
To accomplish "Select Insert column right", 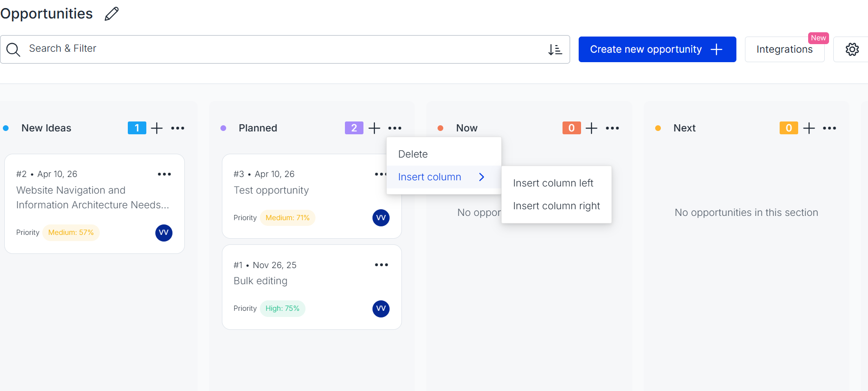I will pos(556,206).
